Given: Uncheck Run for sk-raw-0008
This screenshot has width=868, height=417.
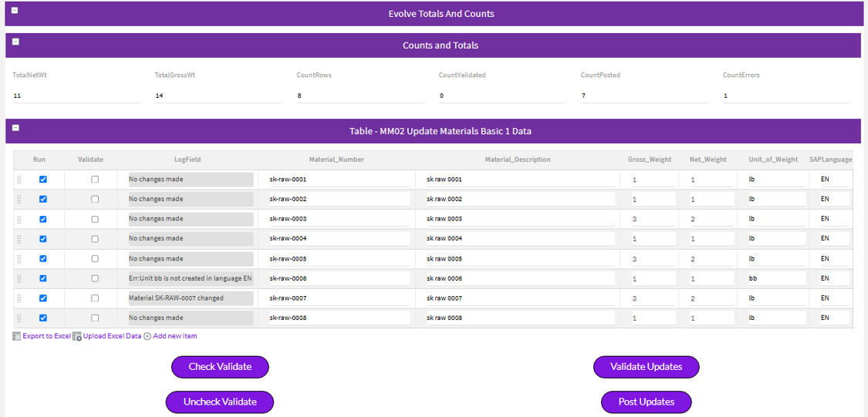Looking at the screenshot, I should (x=43, y=318).
